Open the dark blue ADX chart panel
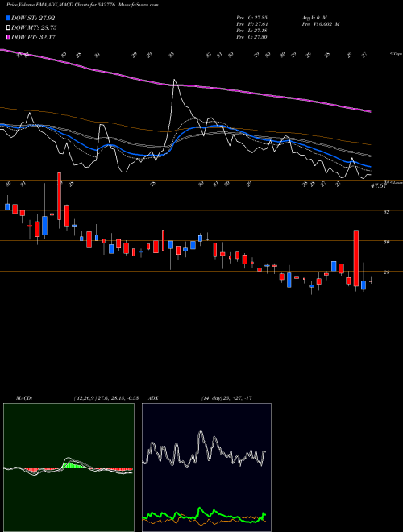This screenshot has width=403, height=532. click(206, 468)
